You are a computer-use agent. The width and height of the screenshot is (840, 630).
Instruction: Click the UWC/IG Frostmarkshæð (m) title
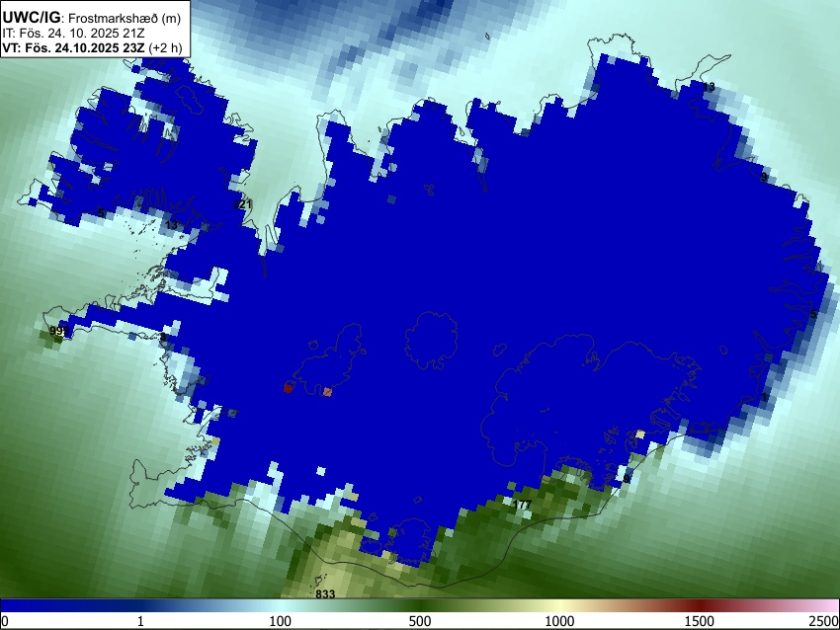tap(92, 18)
